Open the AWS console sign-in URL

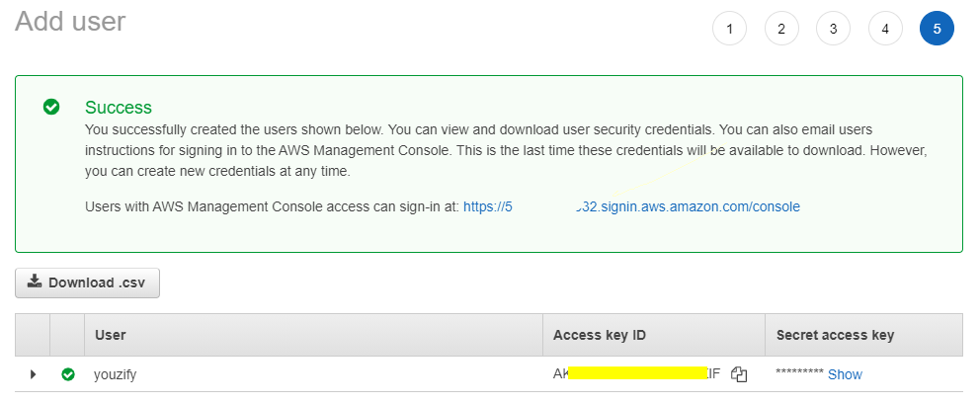click(x=631, y=206)
